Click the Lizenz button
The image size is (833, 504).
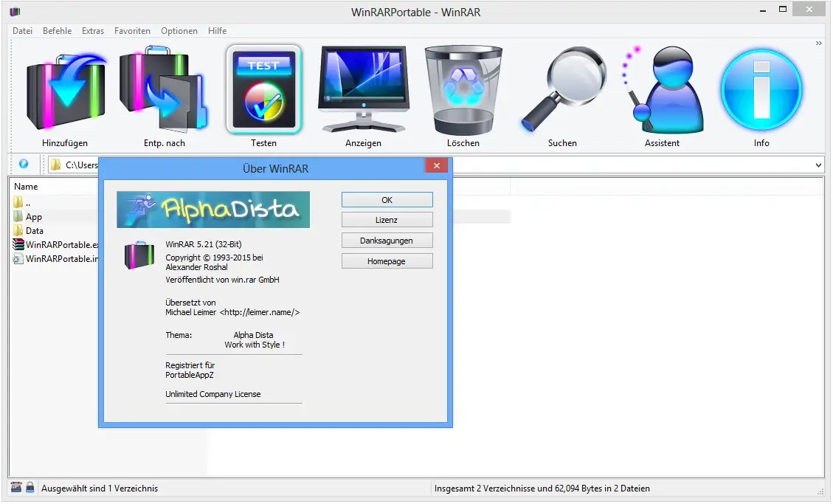pyautogui.click(x=387, y=220)
